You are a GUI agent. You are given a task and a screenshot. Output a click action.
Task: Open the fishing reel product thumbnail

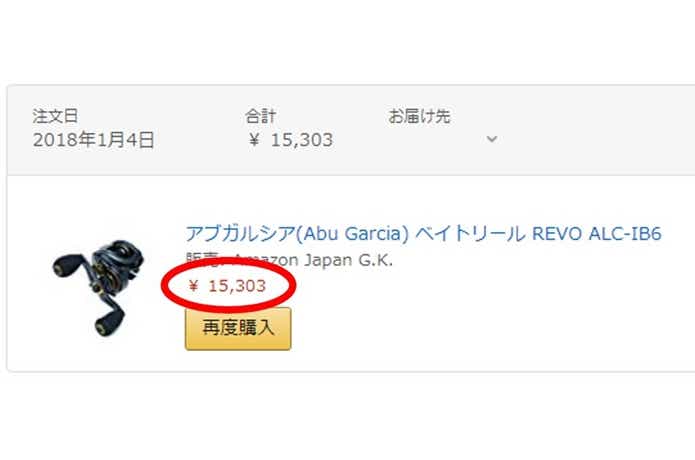point(98,288)
